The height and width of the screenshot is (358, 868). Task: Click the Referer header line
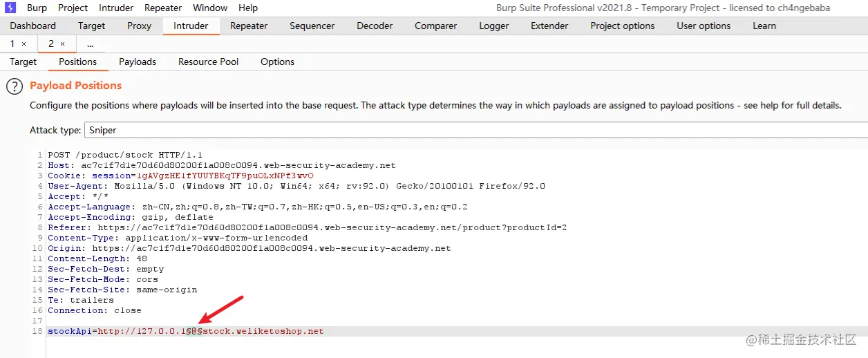(308, 227)
